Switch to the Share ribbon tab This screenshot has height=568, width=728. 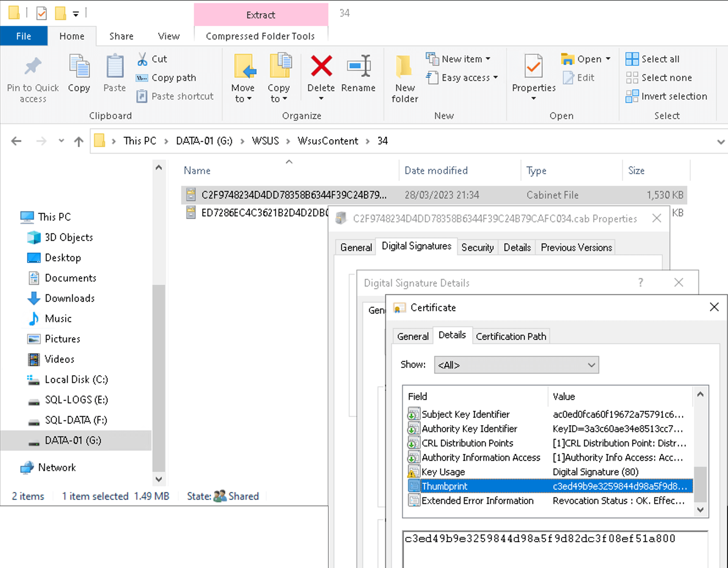121,36
